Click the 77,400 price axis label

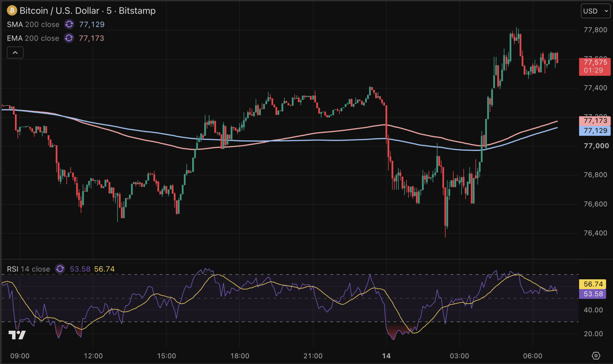pos(596,88)
